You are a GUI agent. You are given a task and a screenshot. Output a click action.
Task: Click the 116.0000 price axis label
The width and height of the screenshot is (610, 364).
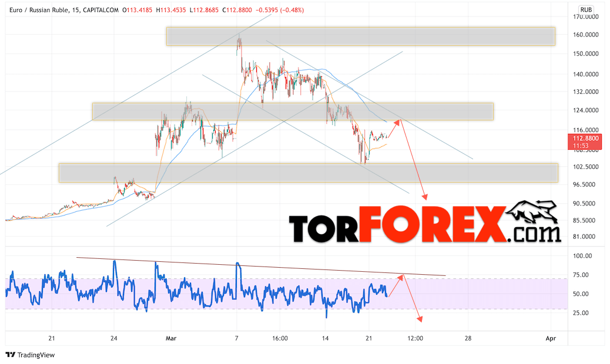tap(585, 130)
